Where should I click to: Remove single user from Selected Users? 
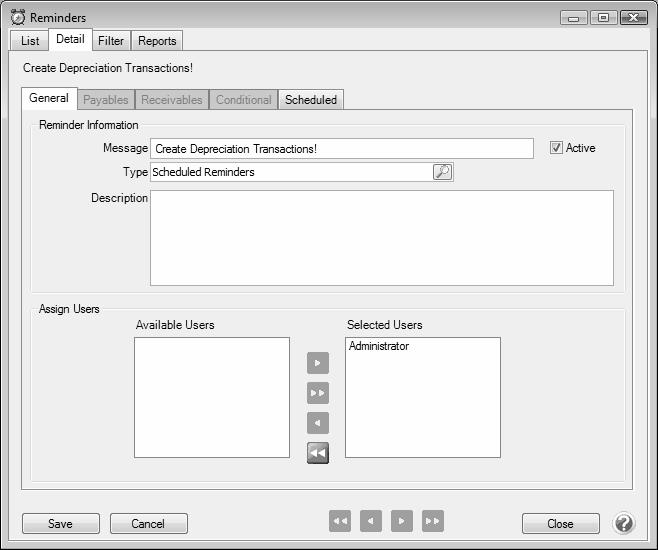[x=318, y=423]
